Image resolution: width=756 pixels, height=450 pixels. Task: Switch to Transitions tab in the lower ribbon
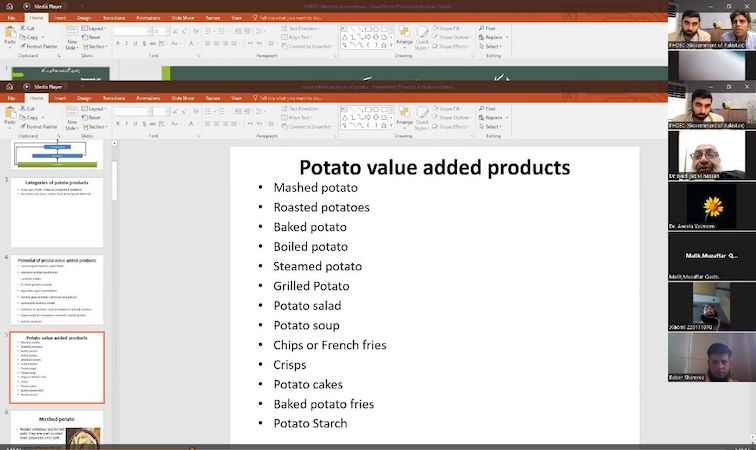(113, 98)
